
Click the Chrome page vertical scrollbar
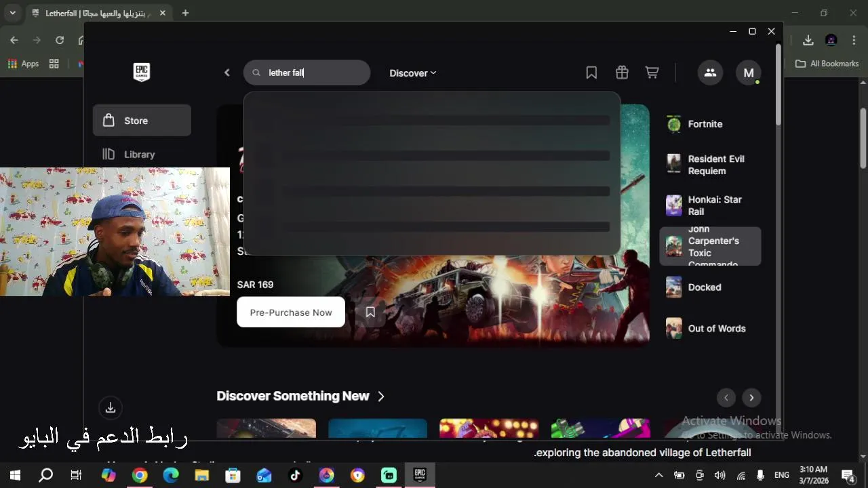pos(863,139)
